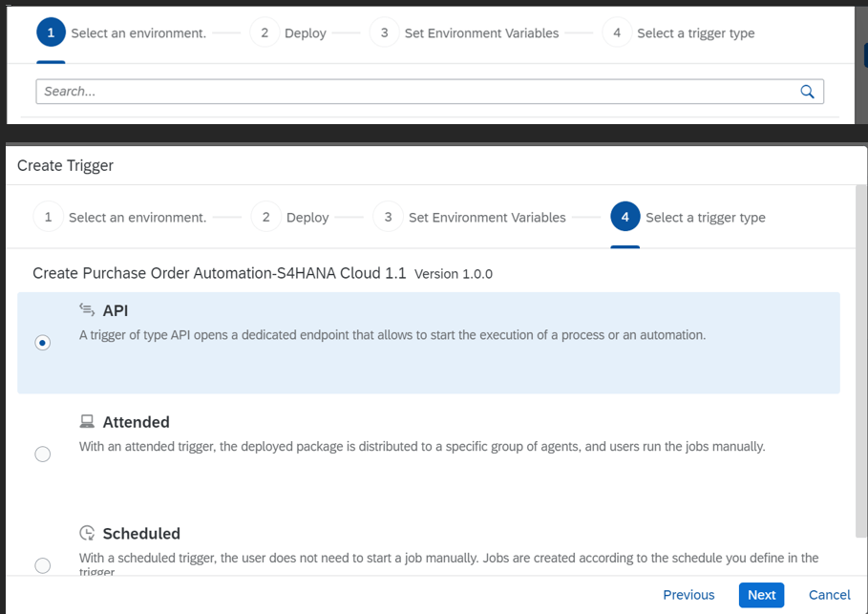Screen dimensions: 868x614
Task: Click the Attended trigger laptop icon
Action: [x=87, y=421]
